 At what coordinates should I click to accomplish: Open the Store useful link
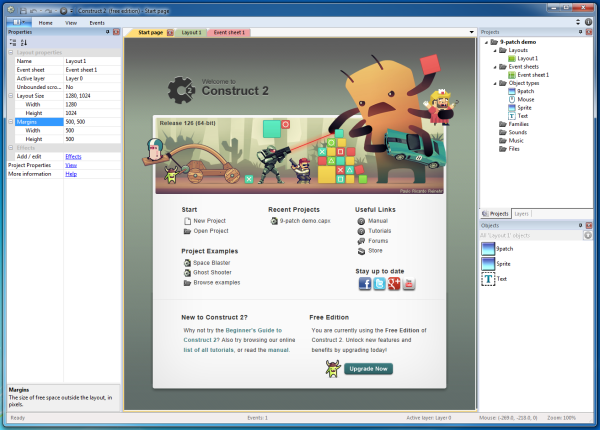coord(370,251)
